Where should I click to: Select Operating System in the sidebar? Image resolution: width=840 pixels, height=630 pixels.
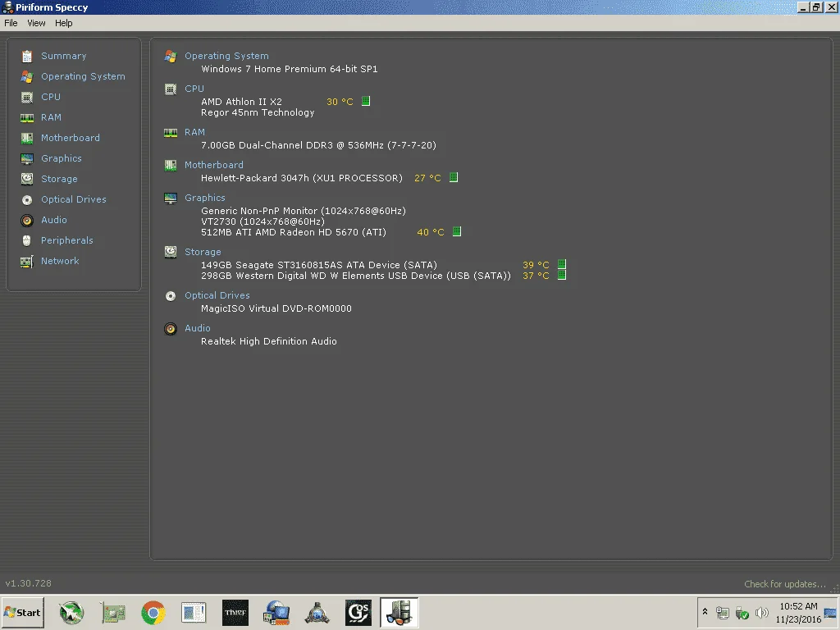[83, 76]
